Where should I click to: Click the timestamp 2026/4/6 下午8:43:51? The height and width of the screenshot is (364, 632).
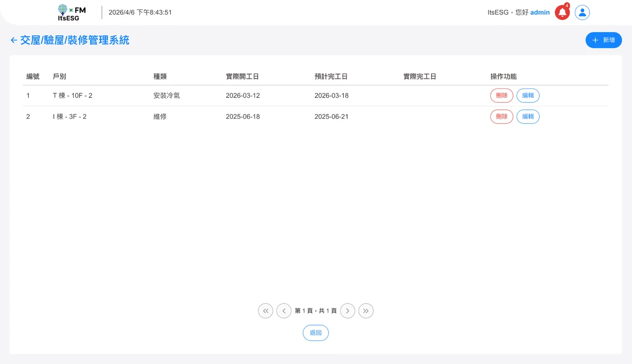point(140,12)
